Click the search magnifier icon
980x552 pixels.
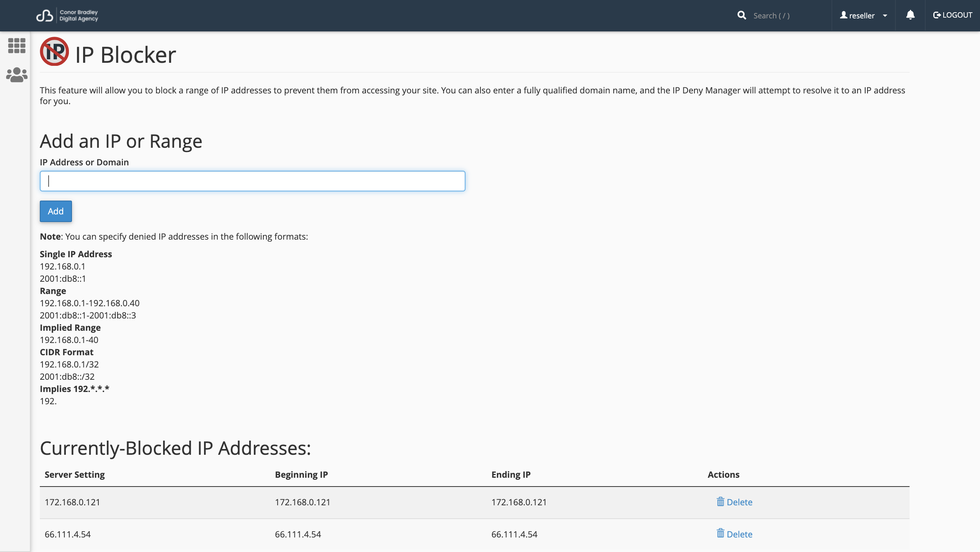(742, 15)
